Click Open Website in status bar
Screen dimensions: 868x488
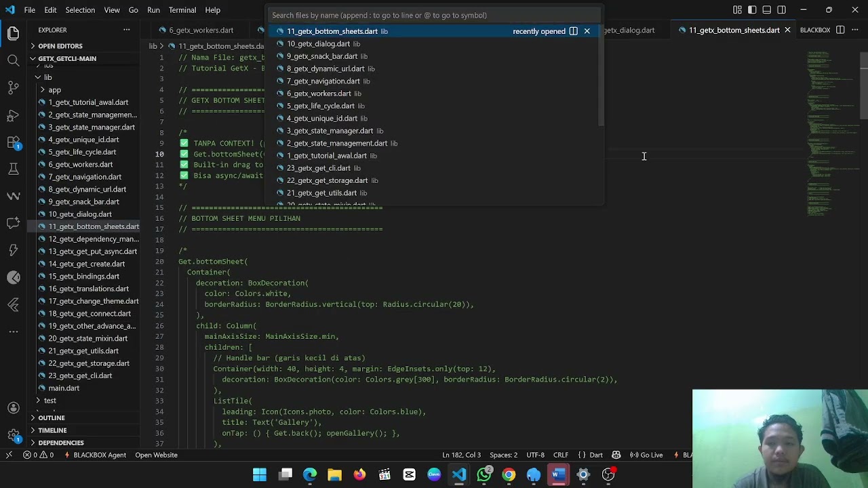[x=156, y=455]
